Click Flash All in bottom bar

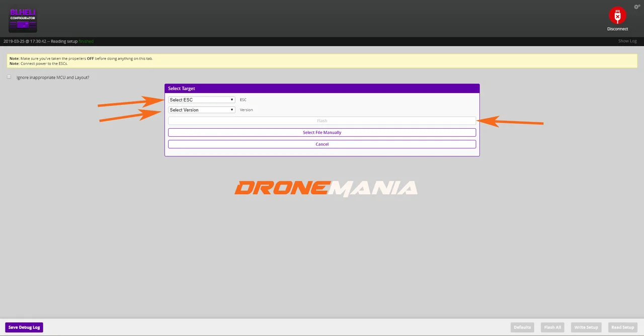[x=552, y=327]
